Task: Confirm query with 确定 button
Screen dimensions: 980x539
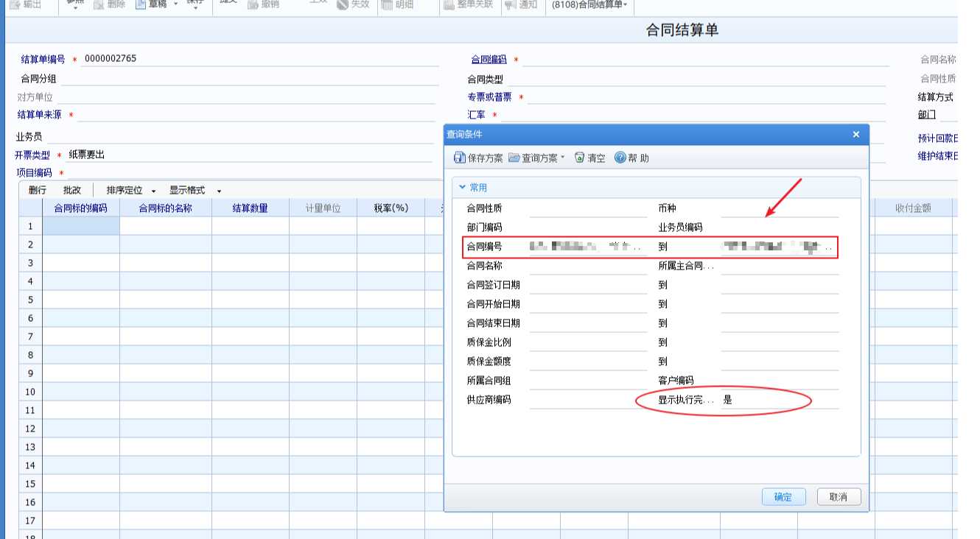Action: (x=783, y=497)
